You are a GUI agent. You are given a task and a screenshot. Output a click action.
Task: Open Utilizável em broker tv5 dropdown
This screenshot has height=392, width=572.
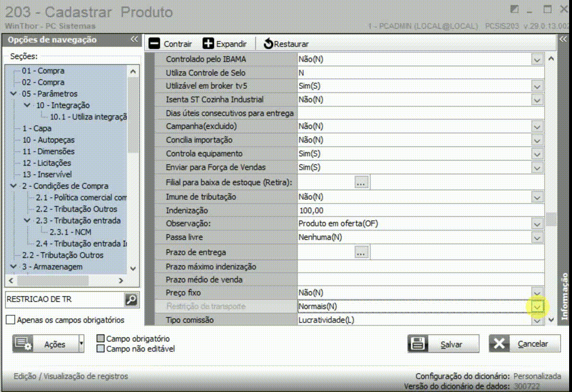(537, 86)
